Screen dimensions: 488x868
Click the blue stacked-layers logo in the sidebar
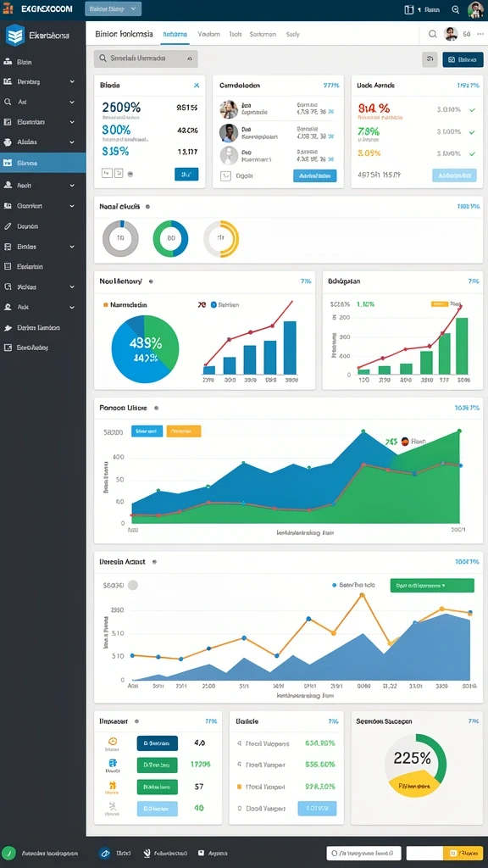click(15, 35)
